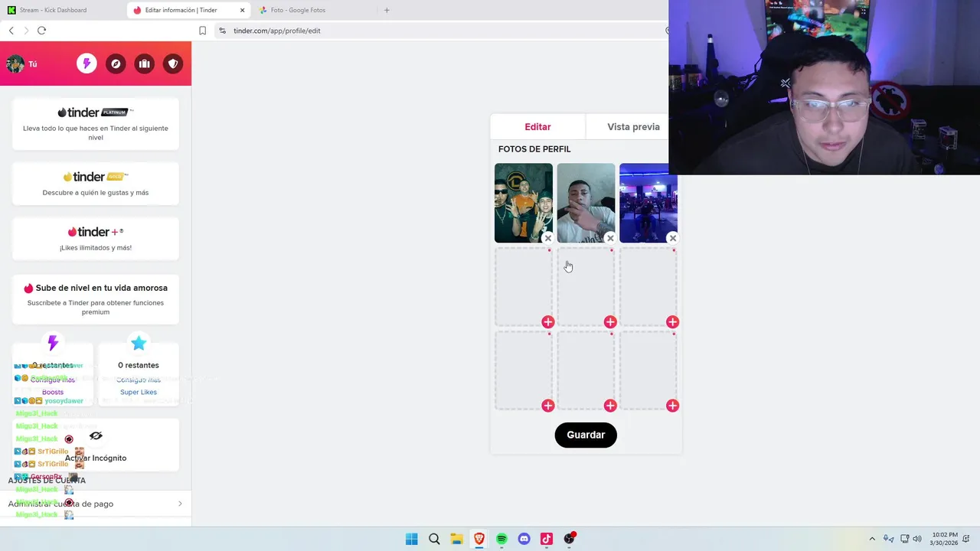The image size is (980, 551).
Task: Open the work mode briefcase icon
Action: click(x=144, y=64)
